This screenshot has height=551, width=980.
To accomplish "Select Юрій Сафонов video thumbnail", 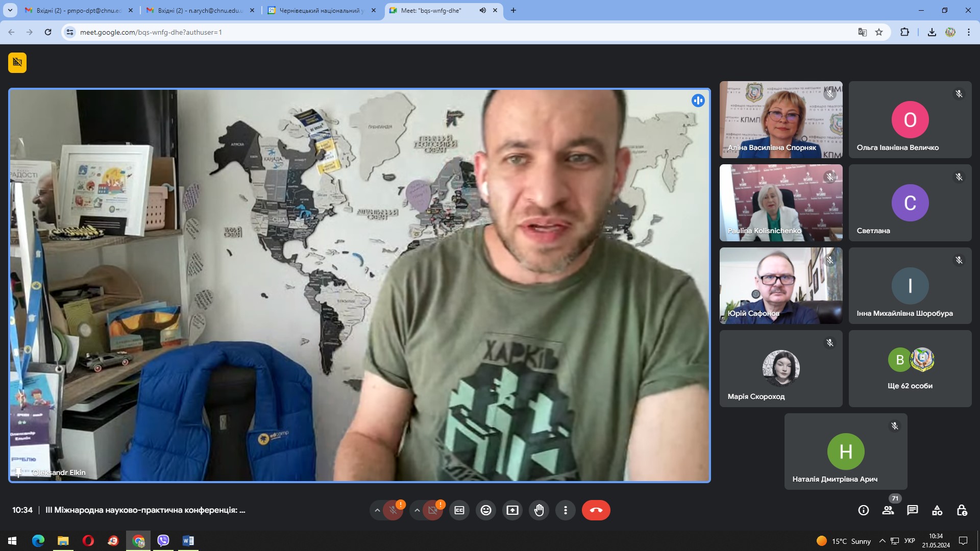I will [x=781, y=286].
